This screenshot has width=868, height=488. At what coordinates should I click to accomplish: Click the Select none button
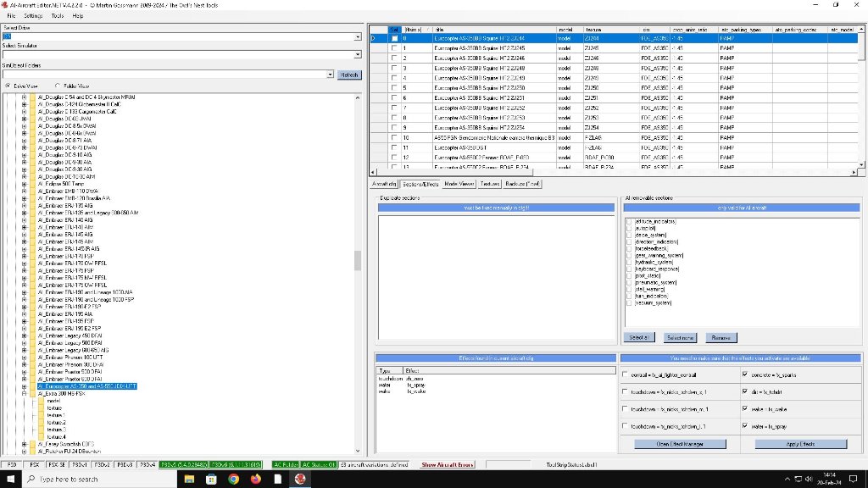coord(681,337)
